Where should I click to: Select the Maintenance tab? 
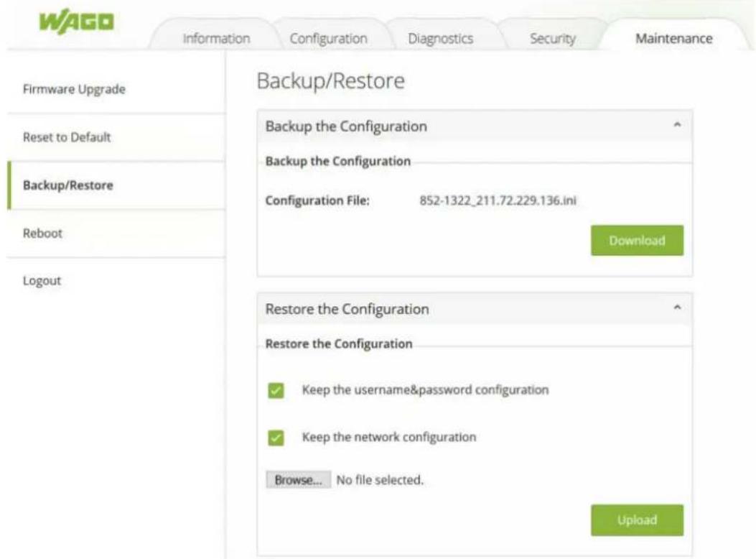coord(673,38)
